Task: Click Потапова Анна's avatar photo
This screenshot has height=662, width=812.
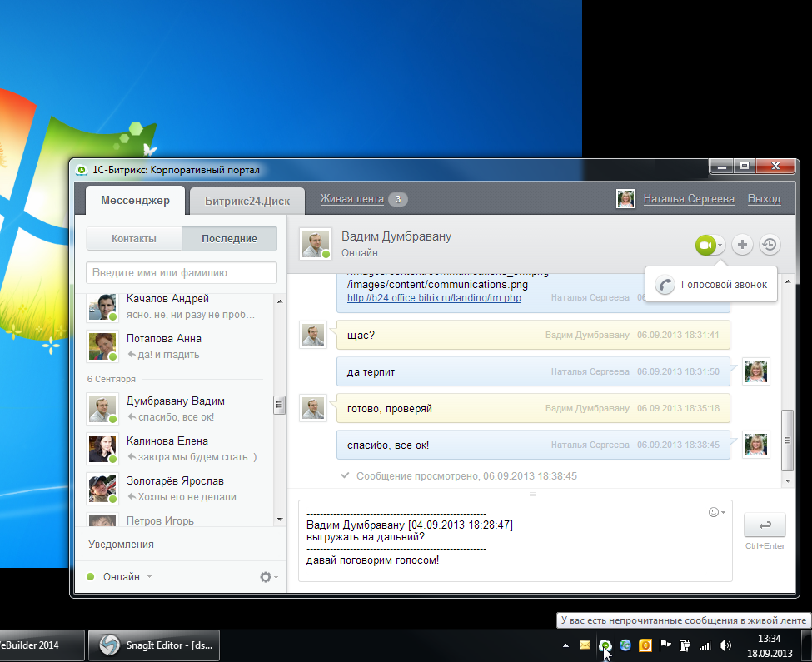Action: (102, 346)
